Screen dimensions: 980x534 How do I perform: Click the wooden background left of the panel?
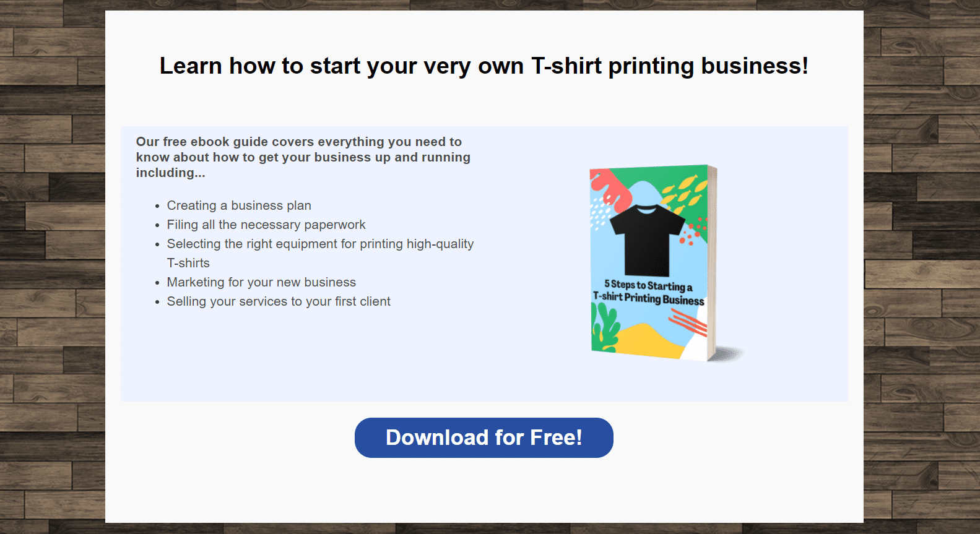point(53,267)
